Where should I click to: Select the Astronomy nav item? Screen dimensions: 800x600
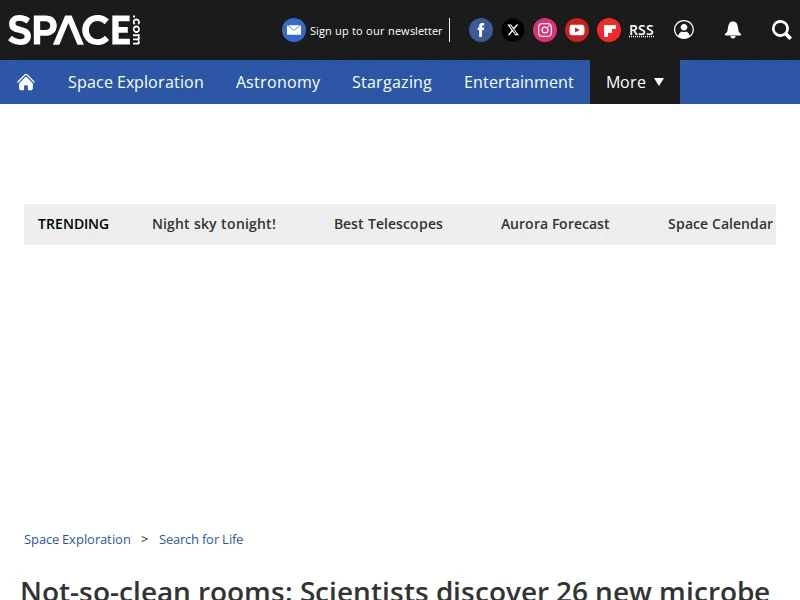[x=278, y=82]
